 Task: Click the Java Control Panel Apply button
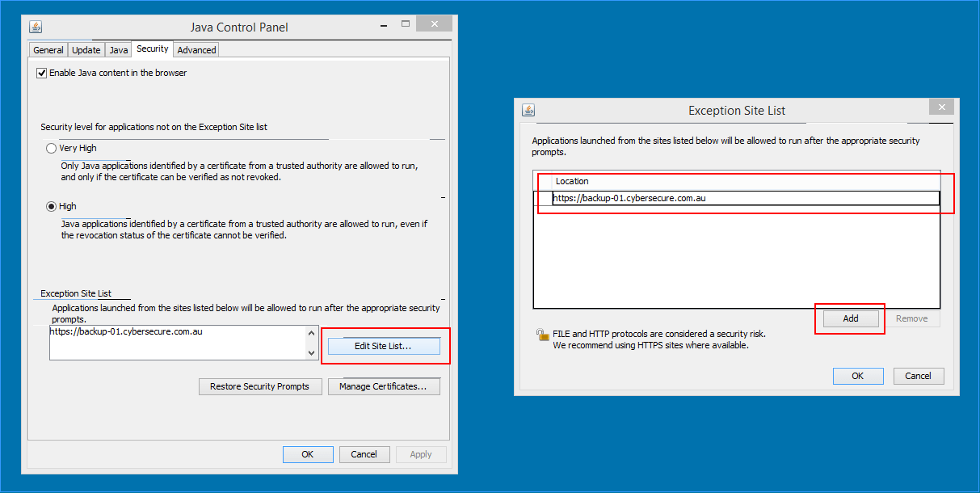coord(421,454)
